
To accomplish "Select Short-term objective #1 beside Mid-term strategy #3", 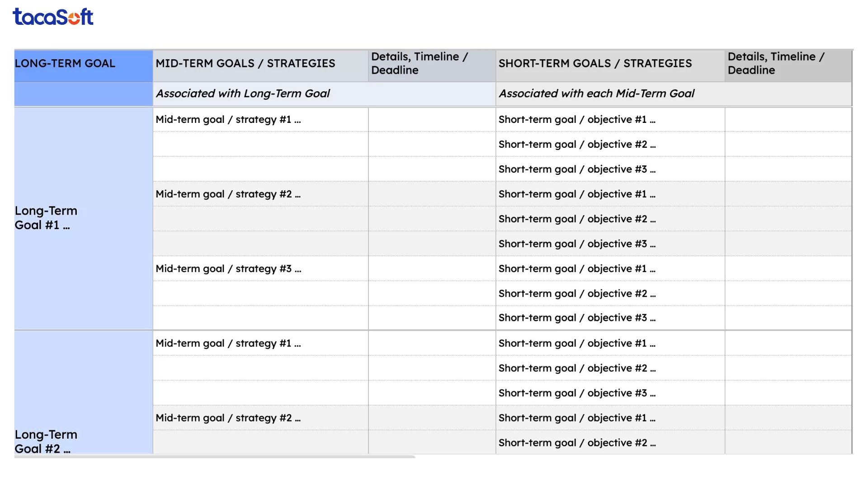I will tap(609, 269).
